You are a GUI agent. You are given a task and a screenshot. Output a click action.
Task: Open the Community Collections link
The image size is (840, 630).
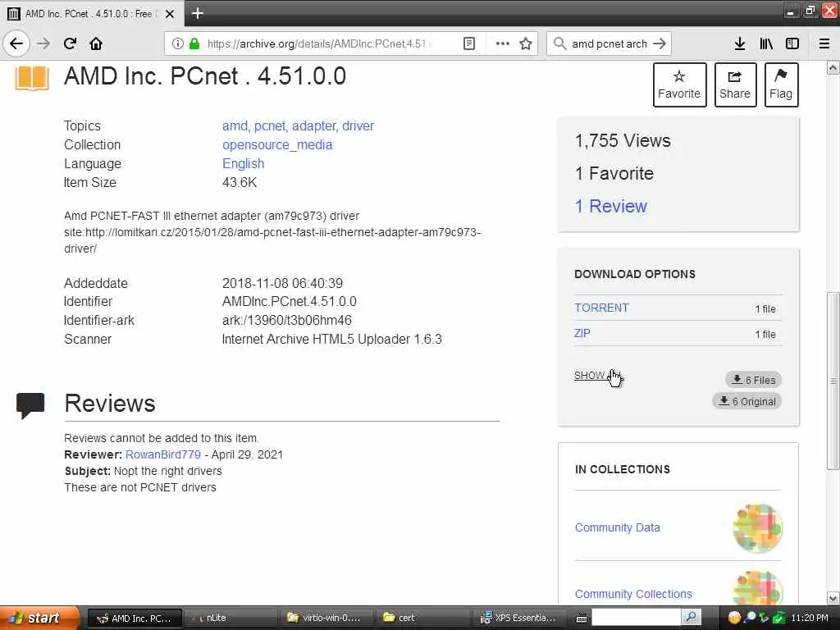(633, 594)
